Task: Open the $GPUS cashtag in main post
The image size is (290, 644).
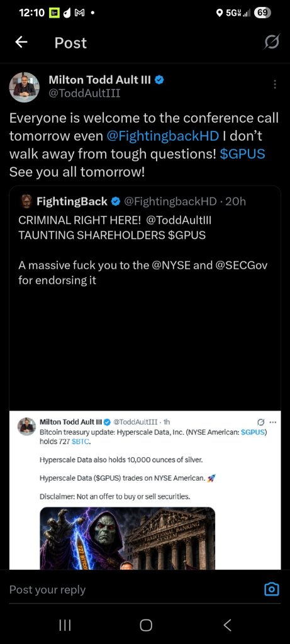Action: click(x=242, y=153)
